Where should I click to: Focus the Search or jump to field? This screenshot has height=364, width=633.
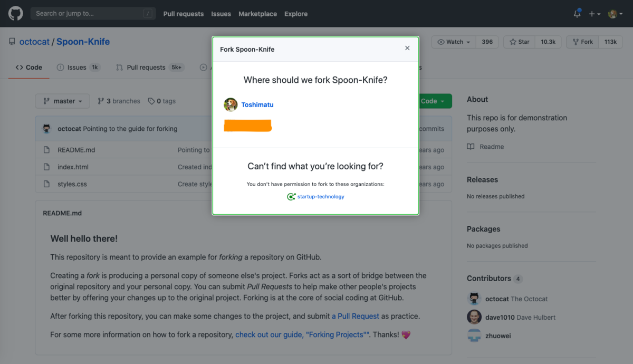click(93, 14)
